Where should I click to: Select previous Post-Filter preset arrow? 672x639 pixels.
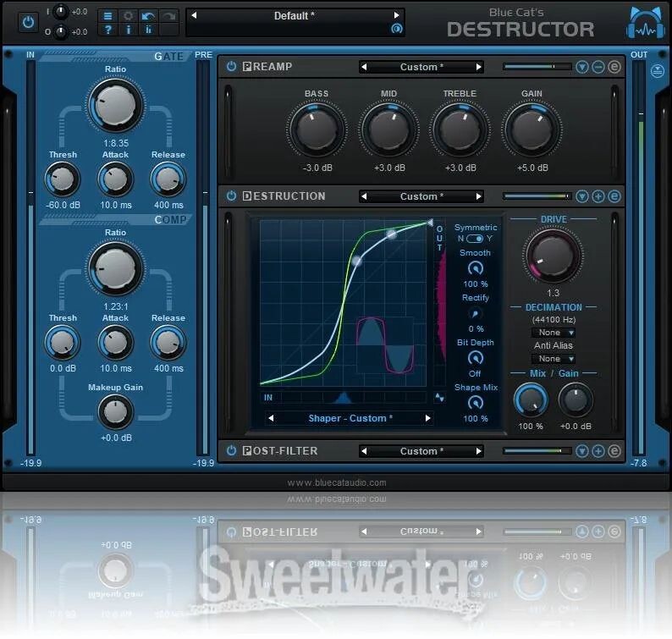364,451
